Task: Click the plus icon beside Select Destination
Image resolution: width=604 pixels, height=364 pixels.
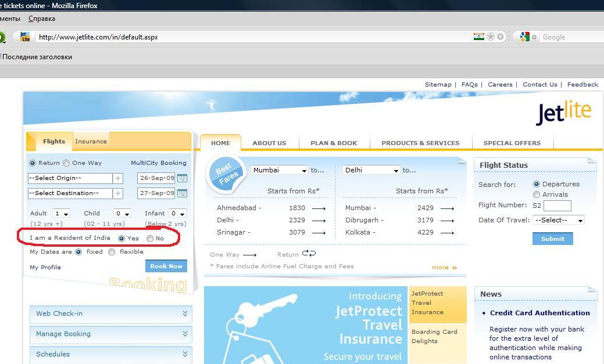Action: click(x=118, y=193)
